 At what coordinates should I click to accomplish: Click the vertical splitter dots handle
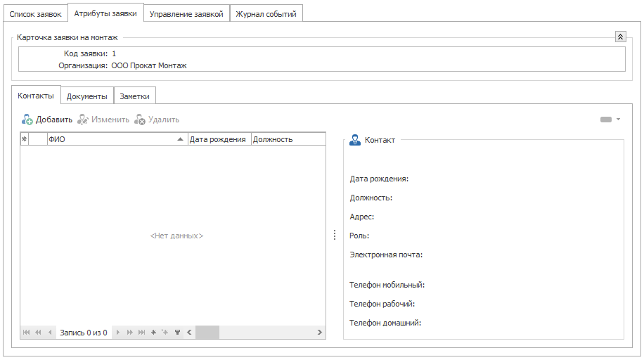(x=335, y=235)
